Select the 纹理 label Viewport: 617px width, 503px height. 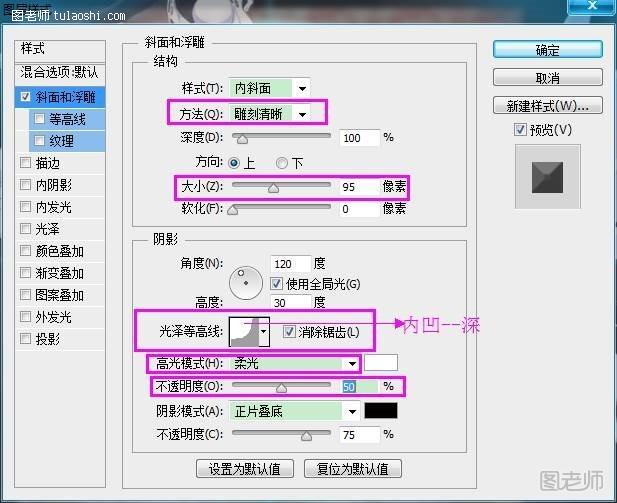(x=61, y=141)
